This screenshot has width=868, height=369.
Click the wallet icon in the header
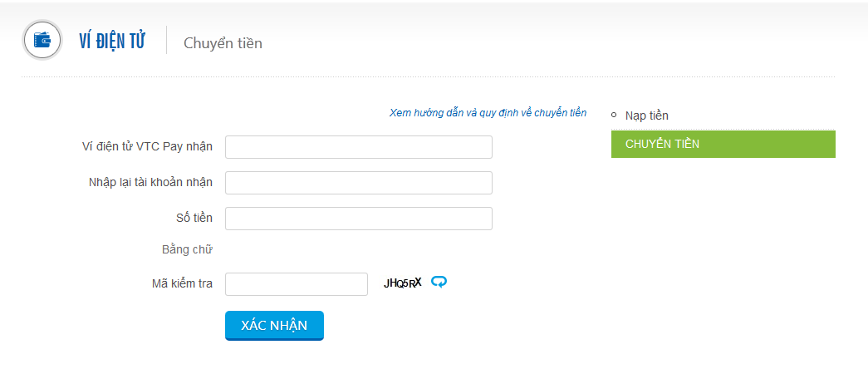tap(42, 41)
